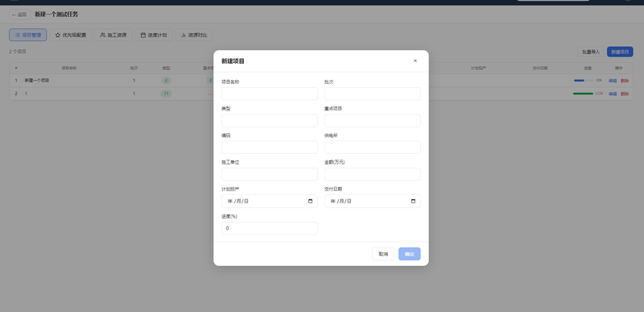This screenshot has height=312, width=644.
Task: Focus the 进度(%) field showing 0
Action: click(x=270, y=228)
